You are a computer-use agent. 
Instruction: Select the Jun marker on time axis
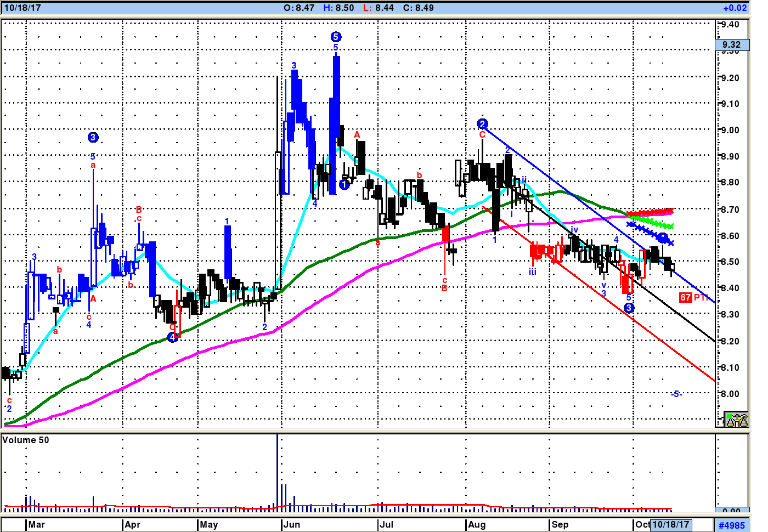pos(292,524)
